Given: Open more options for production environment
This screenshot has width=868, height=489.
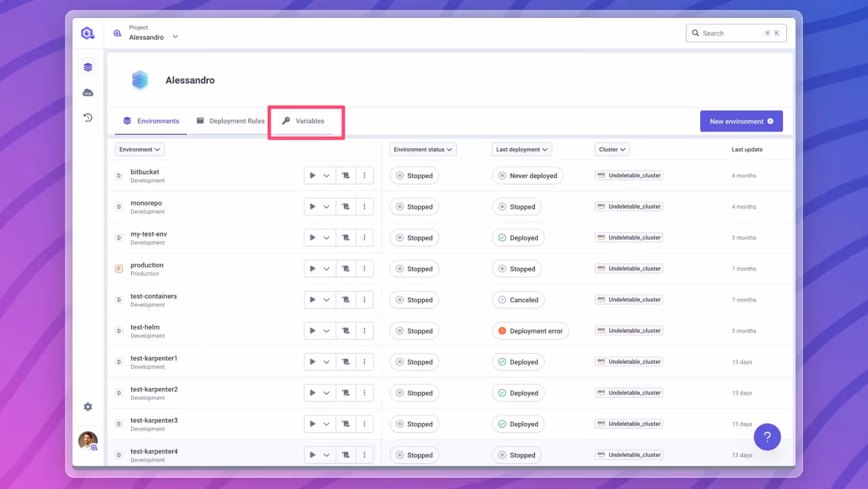Looking at the screenshot, I should [x=364, y=269].
